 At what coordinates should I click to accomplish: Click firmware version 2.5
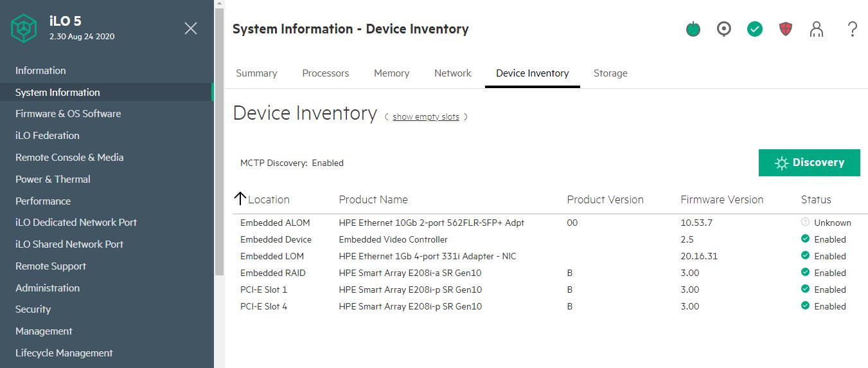click(687, 239)
